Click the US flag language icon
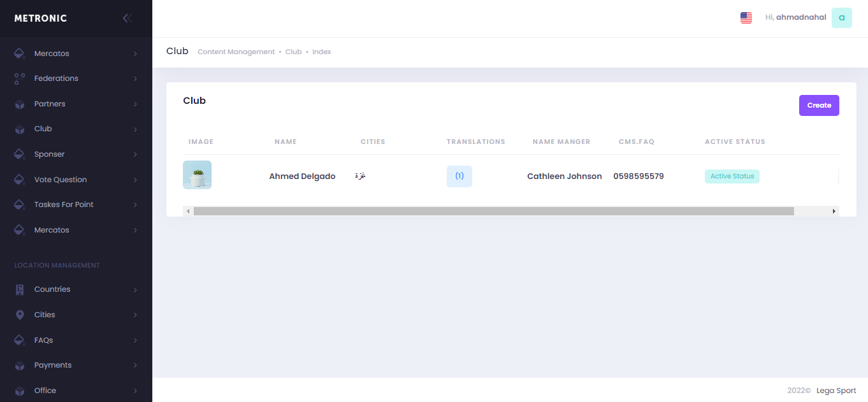Viewport: 868px width, 402px height. (x=746, y=18)
